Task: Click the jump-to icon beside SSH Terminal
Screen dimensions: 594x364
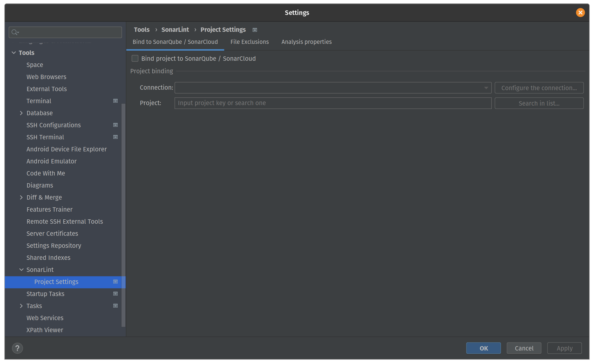Action: tap(115, 137)
